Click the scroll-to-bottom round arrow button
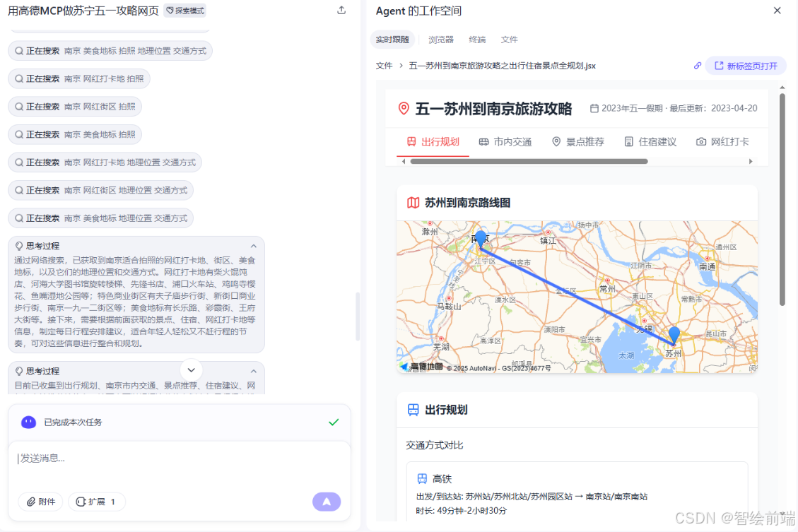Image resolution: width=798 pixels, height=532 pixels. pyautogui.click(x=192, y=370)
